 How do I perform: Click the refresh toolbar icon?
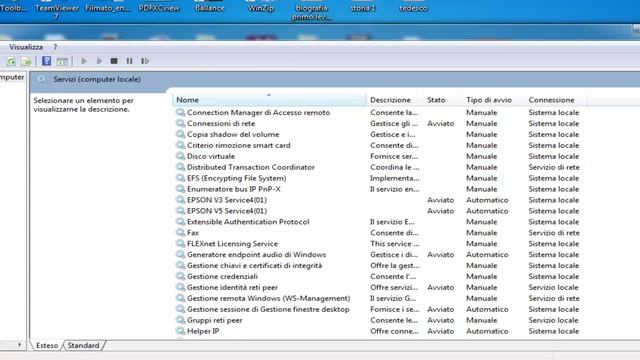tap(11, 61)
